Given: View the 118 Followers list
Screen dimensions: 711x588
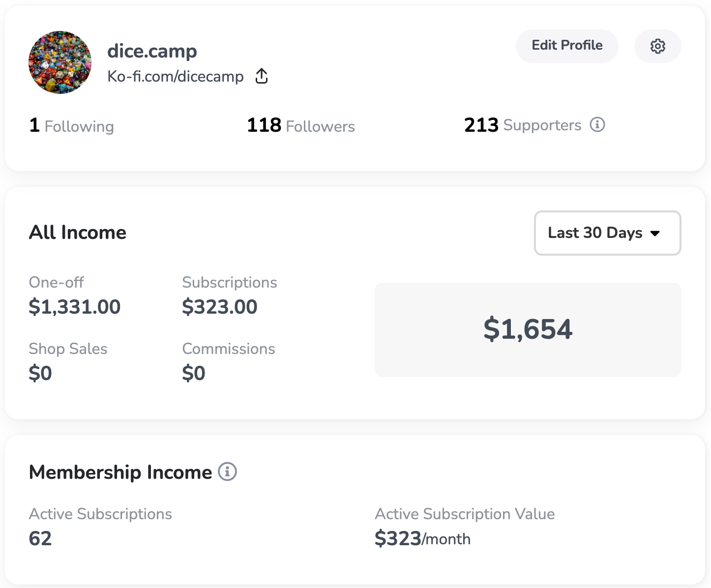Looking at the screenshot, I should pos(300,126).
